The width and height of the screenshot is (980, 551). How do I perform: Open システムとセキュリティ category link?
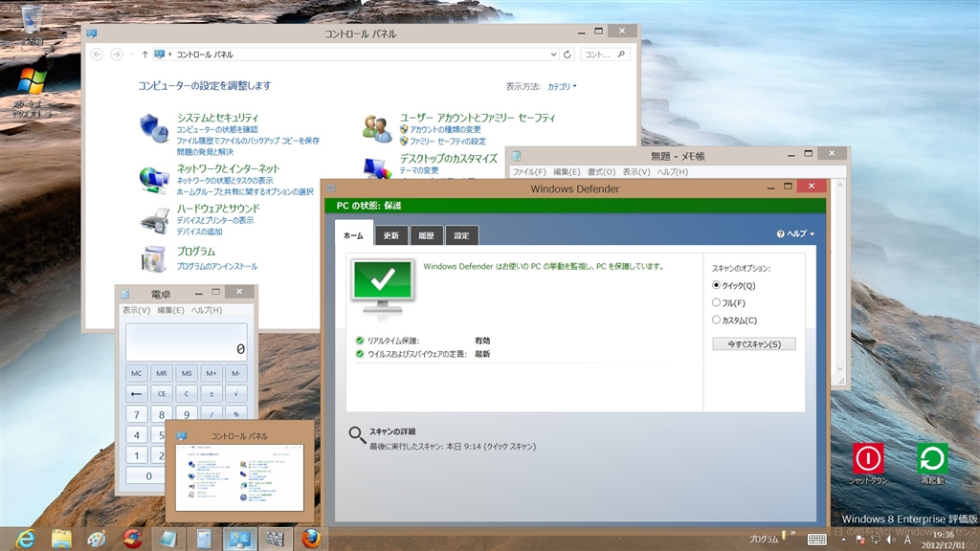coord(217,118)
